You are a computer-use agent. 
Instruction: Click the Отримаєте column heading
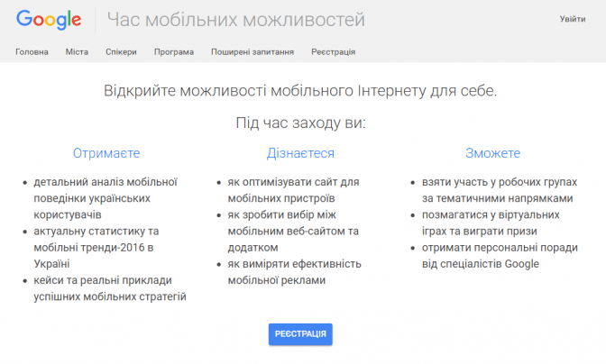point(106,153)
